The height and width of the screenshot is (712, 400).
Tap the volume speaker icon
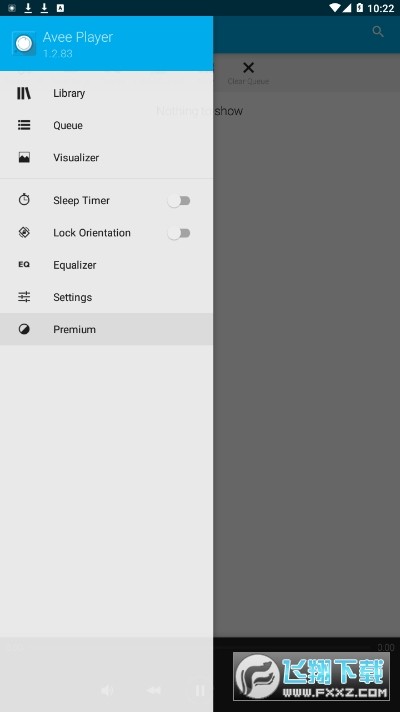pyautogui.click(x=107, y=691)
